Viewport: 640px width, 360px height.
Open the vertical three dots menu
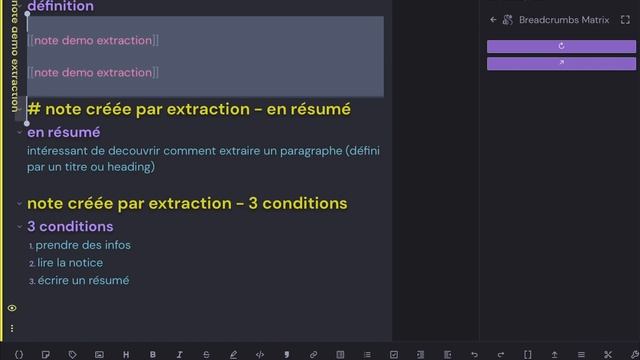tap(12, 329)
